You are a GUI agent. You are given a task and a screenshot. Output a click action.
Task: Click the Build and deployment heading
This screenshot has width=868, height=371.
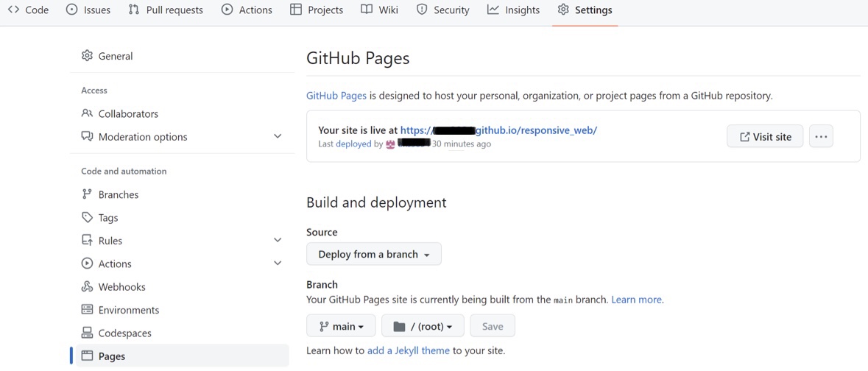point(376,202)
